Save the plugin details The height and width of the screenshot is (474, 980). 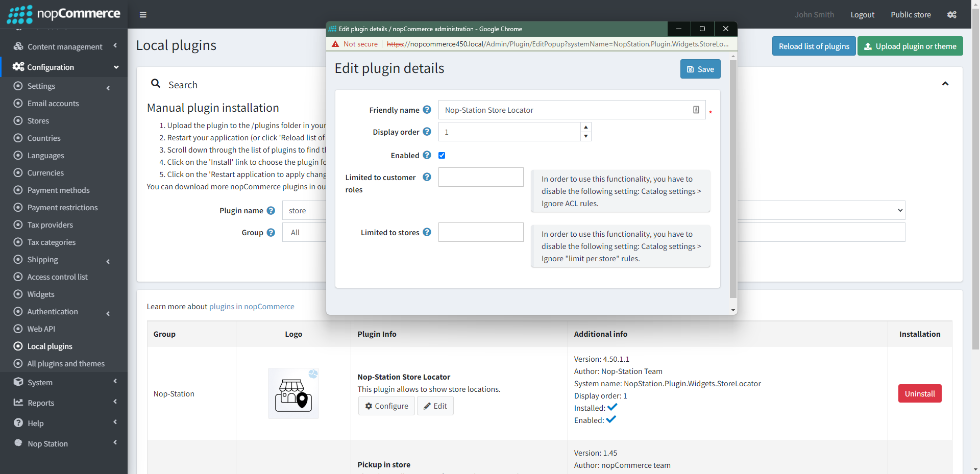[x=700, y=69]
